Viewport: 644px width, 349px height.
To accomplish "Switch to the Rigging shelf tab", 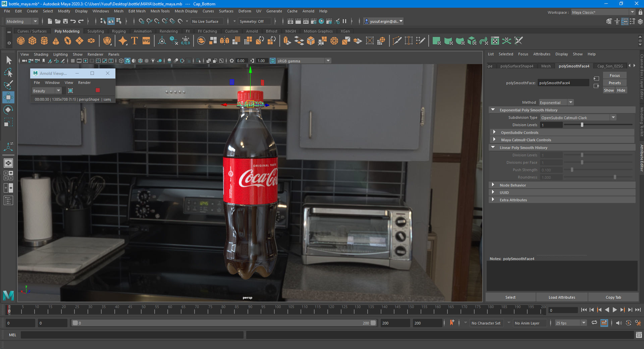I will point(119,31).
